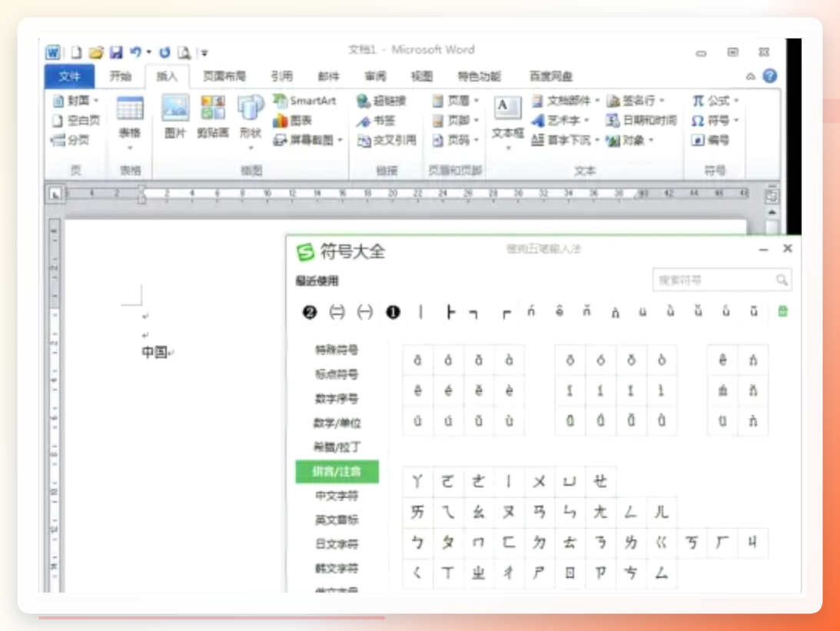This screenshot has width=840, height=631.
Task: Click the Undo arrow icon
Action: [x=135, y=52]
